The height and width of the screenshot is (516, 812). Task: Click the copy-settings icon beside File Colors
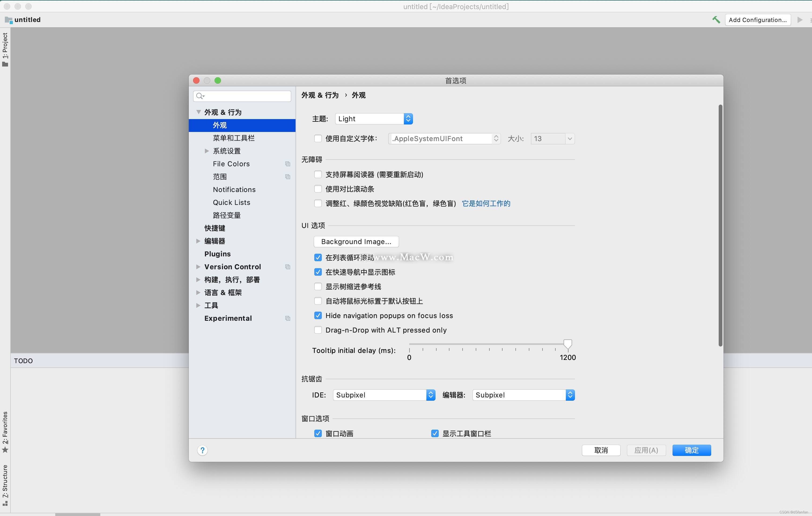288,164
